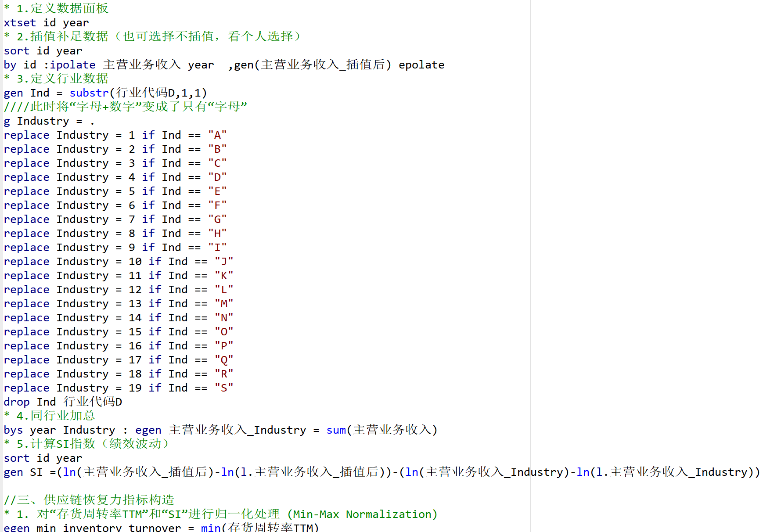Screen dimensions: 763x532
Task: Click the "J" string in replace line
Action: coord(224,262)
